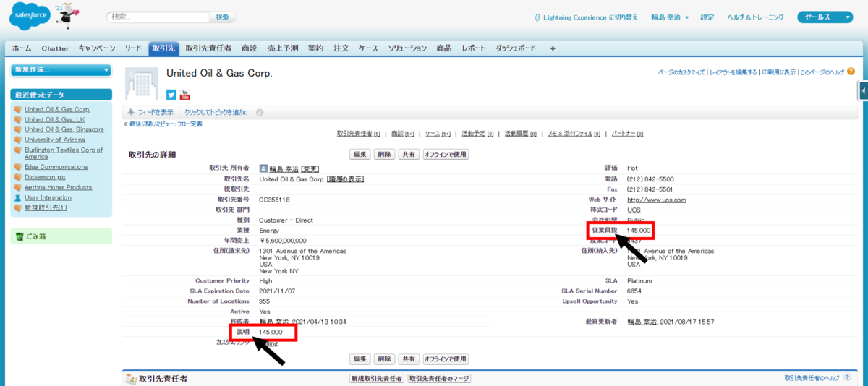Open recent item Aethna Home Products
Screen dimensions: 868x386
[58, 187]
